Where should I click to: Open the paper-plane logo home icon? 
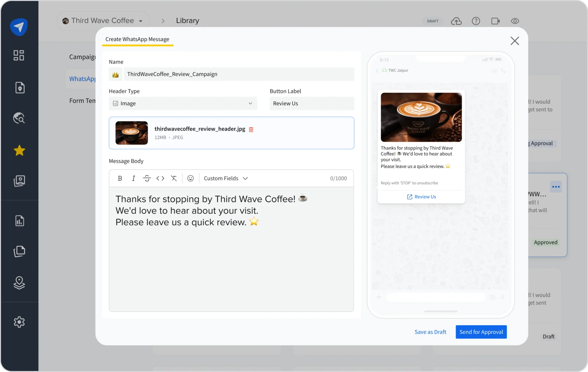pyautogui.click(x=19, y=27)
